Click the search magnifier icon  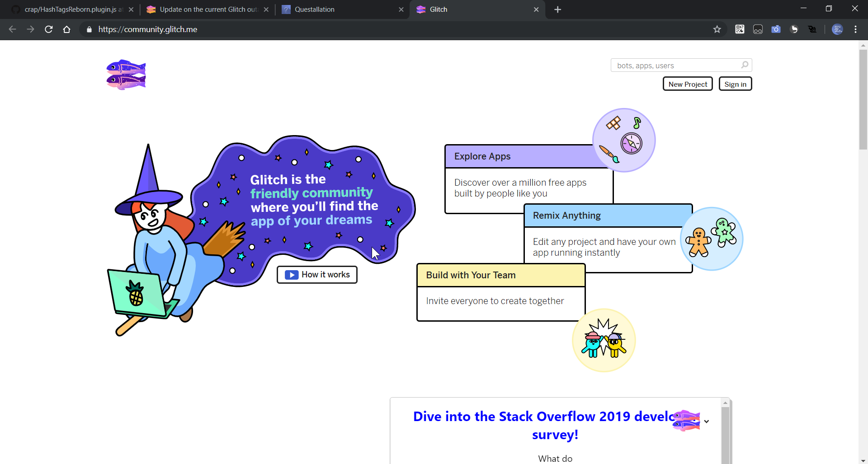pos(745,65)
